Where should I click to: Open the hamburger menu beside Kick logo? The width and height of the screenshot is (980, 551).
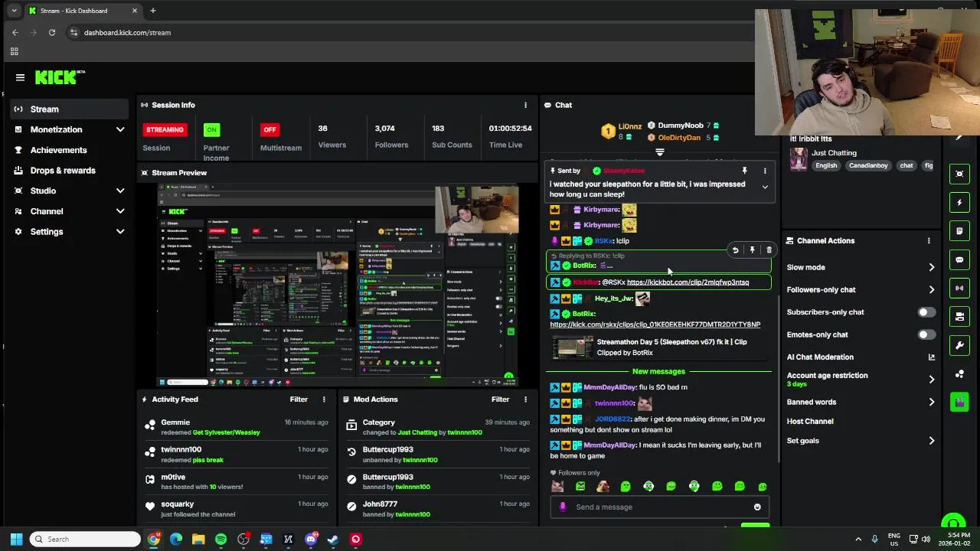tap(20, 77)
